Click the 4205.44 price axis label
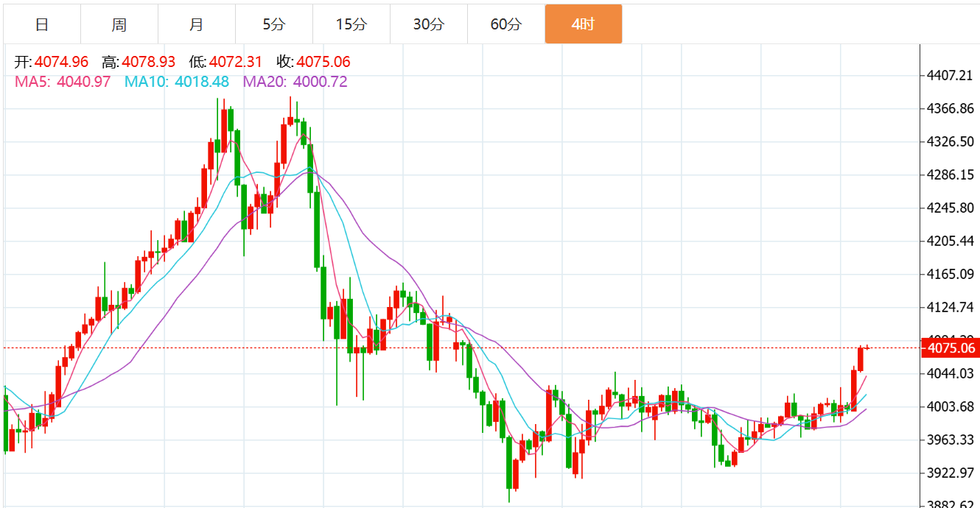The width and height of the screenshot is (980, 508). (951, 241)
